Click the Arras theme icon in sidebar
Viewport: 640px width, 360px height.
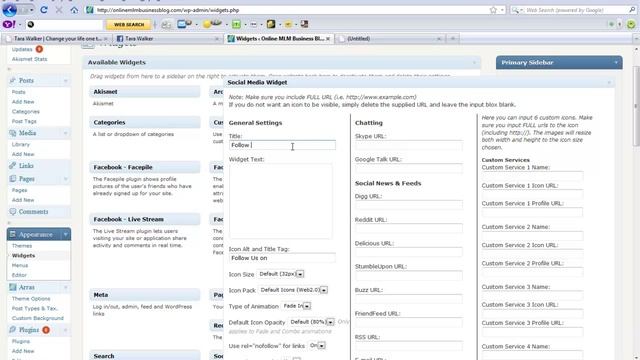coord(13,287)
